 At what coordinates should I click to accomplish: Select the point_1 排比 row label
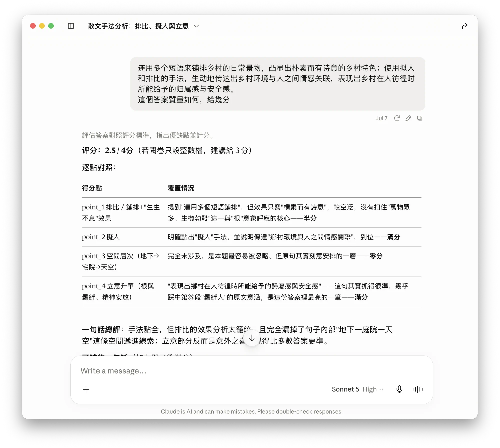pyautogui.click(x=121, y=213)
